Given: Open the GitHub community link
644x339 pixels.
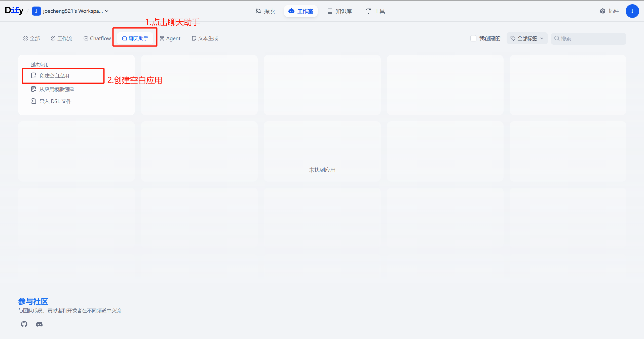Looking at the screenshot, I should coord(24,324).
